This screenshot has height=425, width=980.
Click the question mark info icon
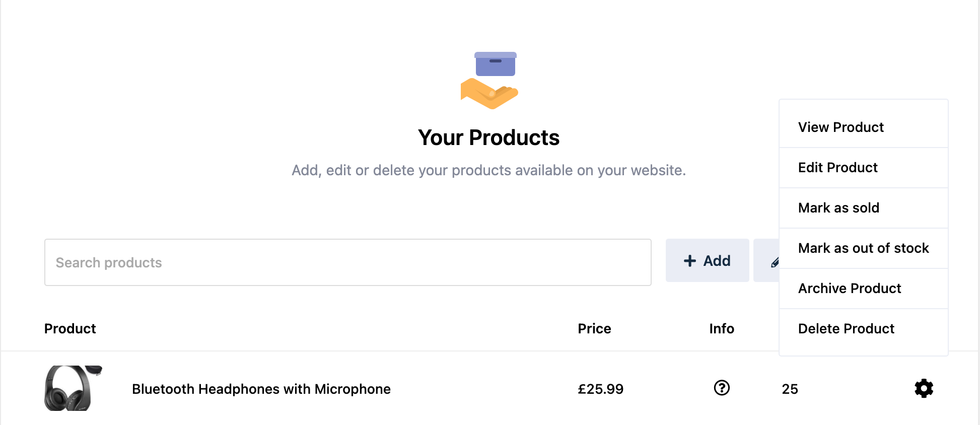[722, 388]
